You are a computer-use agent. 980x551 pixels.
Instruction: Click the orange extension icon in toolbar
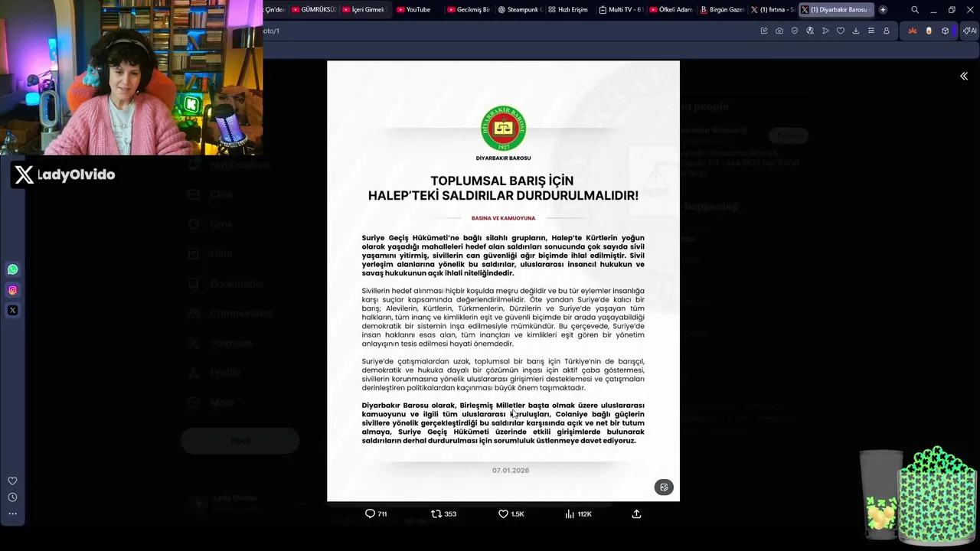912,31
